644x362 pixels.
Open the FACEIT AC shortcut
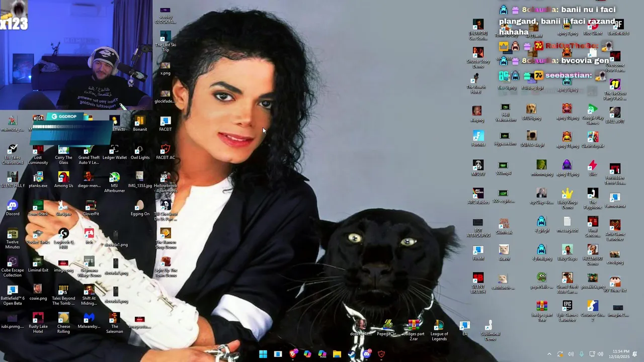166,152
